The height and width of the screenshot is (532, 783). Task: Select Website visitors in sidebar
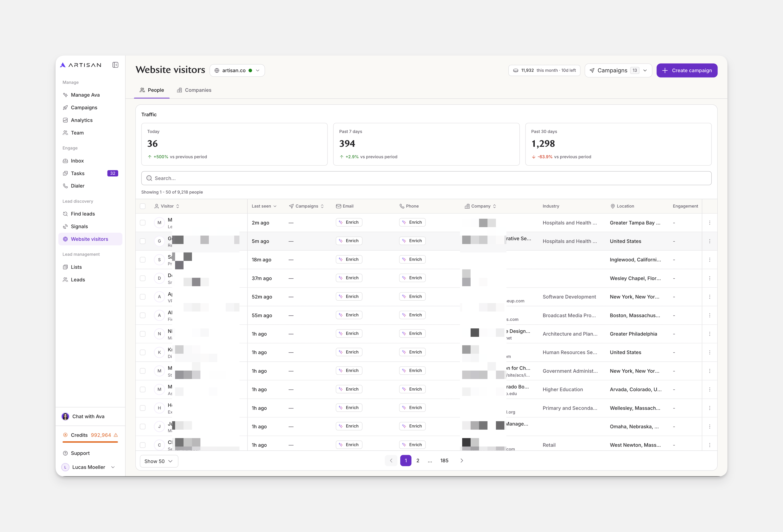(90, 239)
